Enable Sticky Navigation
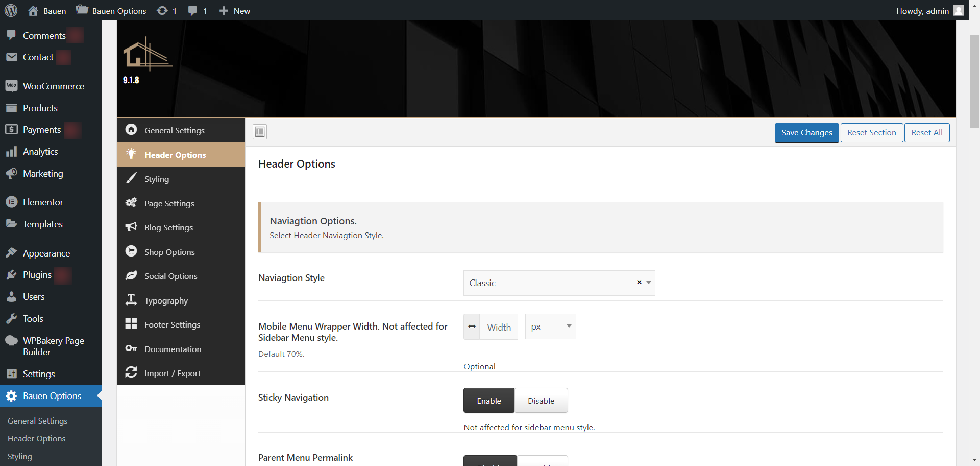The width and height of the screenshot is (980, 466). [x=489, y=401]
